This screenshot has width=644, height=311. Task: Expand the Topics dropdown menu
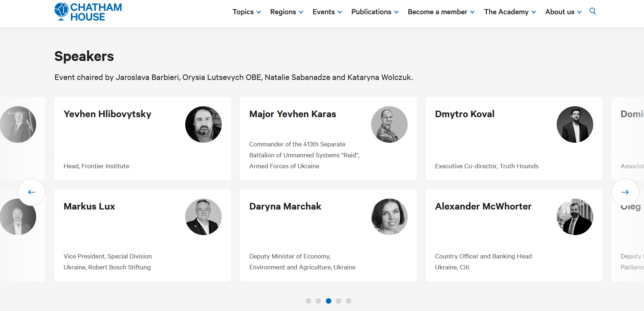[247, 12]
